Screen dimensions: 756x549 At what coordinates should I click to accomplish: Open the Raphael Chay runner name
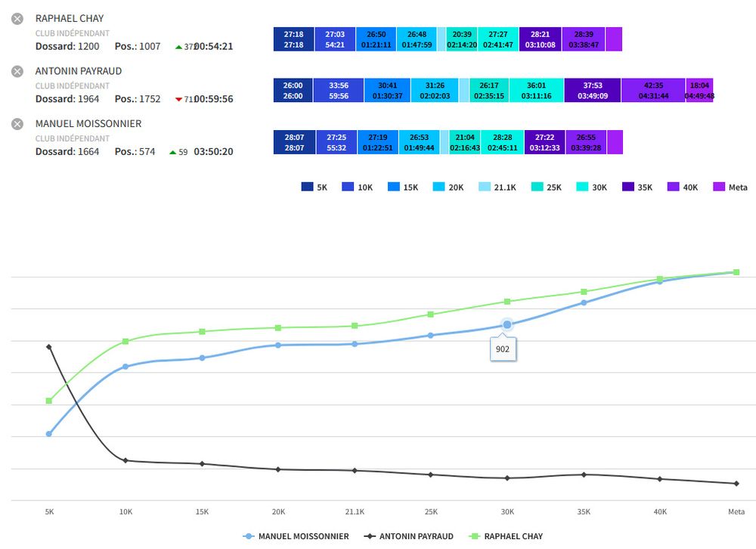point(70,18)
